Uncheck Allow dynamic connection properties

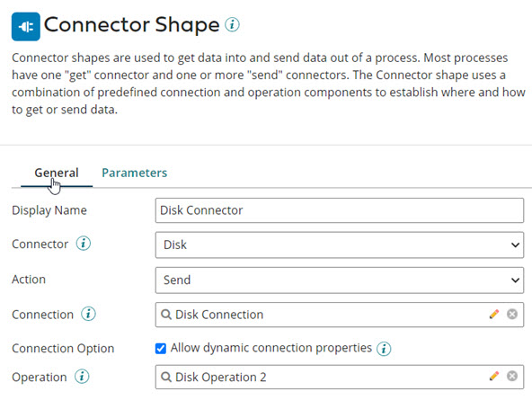tap(161, 349)
